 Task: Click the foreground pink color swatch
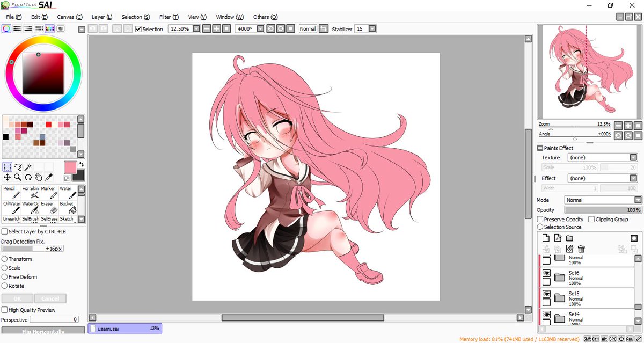(70, 167)
